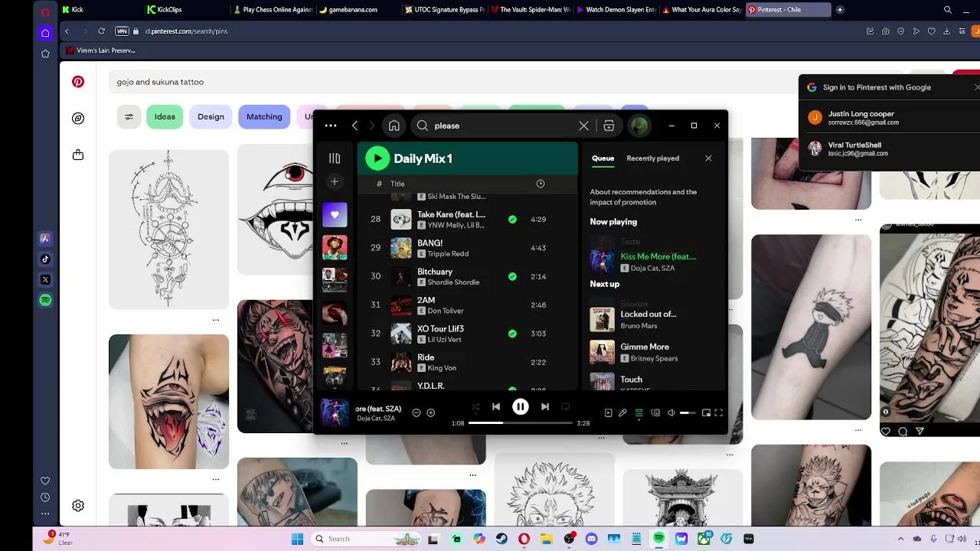Close the Spotify queue panel
The height and width of the screenshot is (551, 980).
[708, 158]
